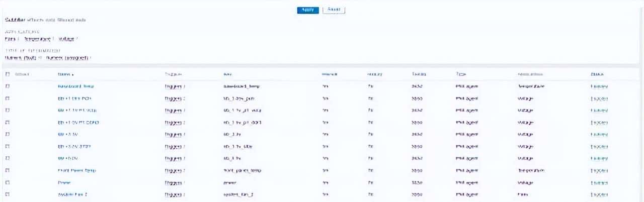Open Triggers link in BB +3.3V row

pyautogui.click(x=174, y=134)
